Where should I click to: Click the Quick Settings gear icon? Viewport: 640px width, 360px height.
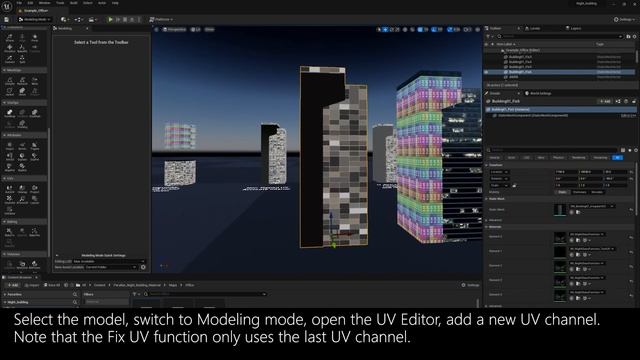143,267
